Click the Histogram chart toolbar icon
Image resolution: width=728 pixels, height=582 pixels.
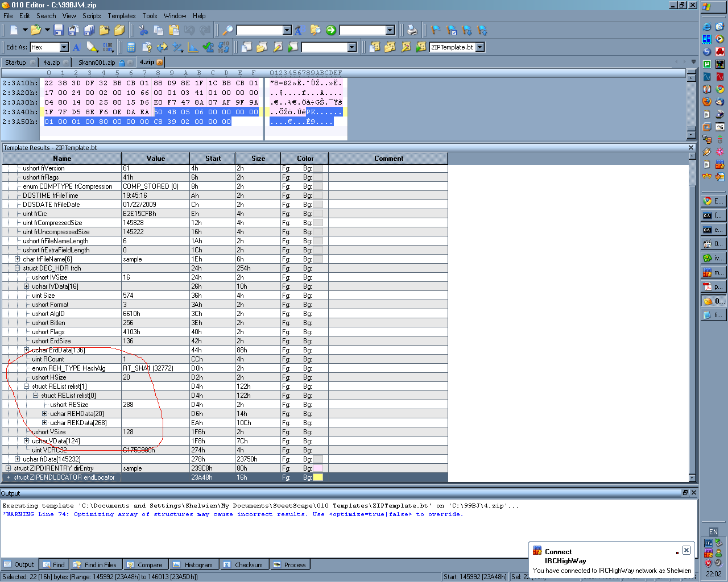[193, 47]
